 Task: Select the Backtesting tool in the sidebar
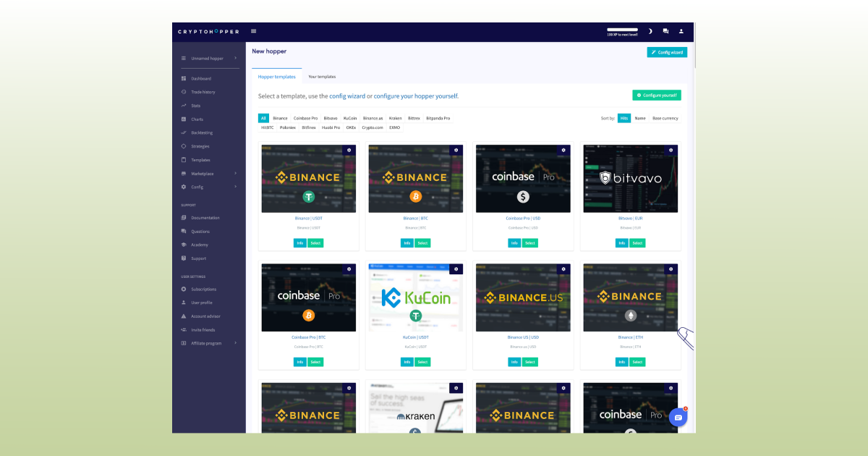tap(201, 132)
